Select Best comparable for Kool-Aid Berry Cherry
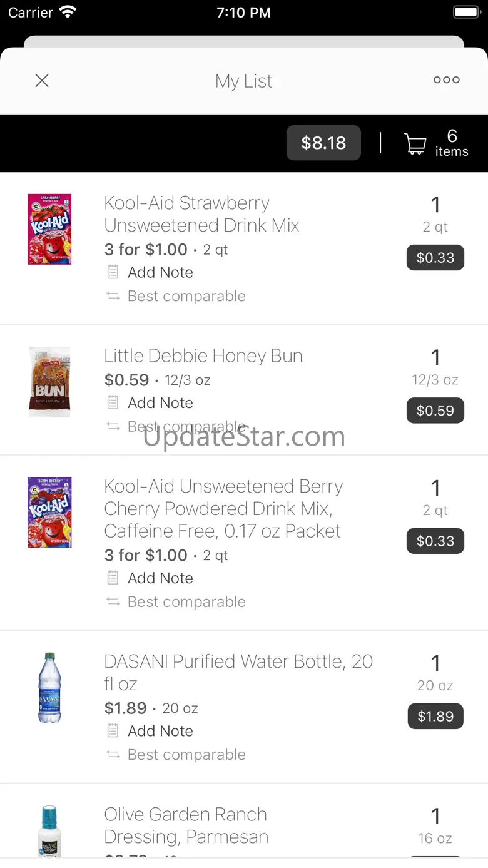Screen dimensions: 488x868 click(x=186, y=601)
